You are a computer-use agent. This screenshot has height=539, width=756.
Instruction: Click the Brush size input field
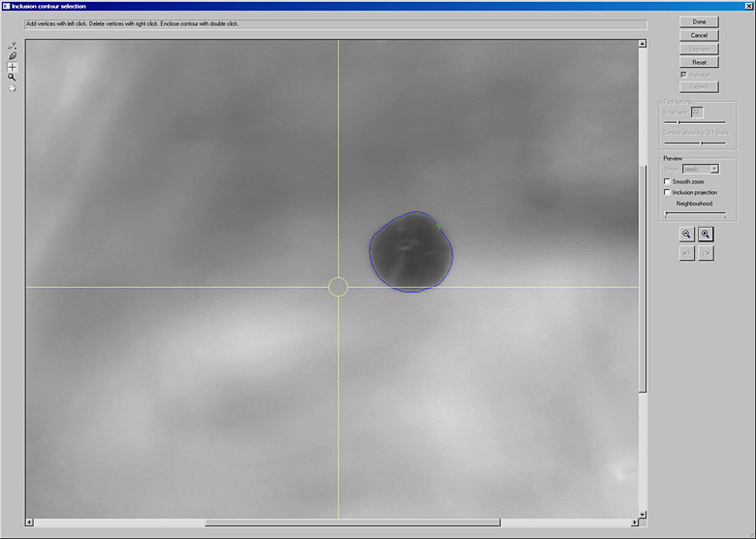point(696,111)
